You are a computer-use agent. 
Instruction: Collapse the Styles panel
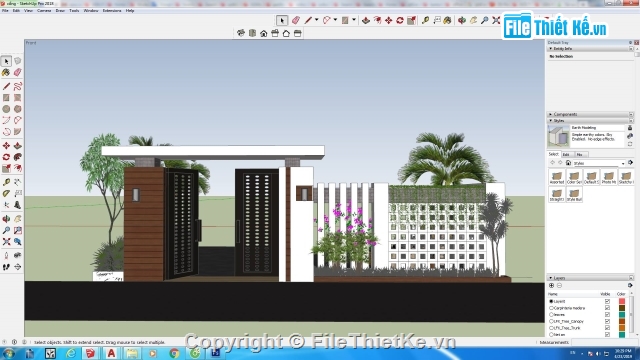pyautogui.click(x=551, y=121)
